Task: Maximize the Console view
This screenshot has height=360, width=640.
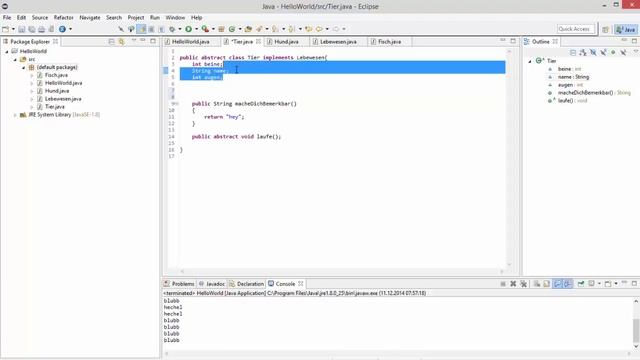Action: click(634, 283)
